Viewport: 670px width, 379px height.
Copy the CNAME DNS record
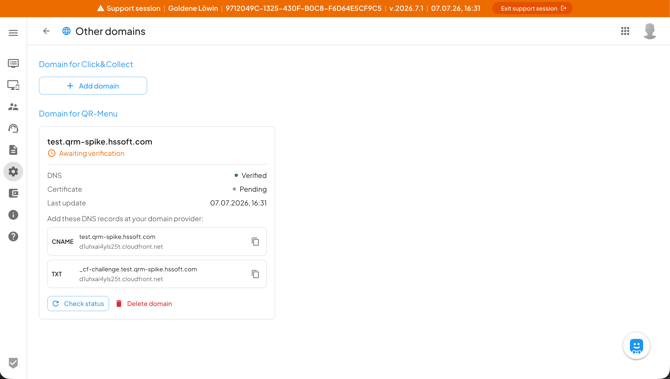coord(255,241)
